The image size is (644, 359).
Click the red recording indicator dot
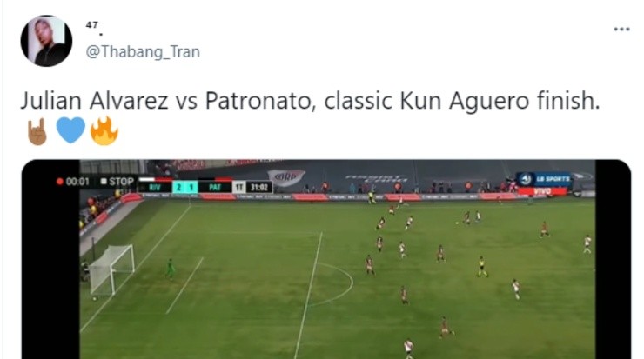(60, 182)
